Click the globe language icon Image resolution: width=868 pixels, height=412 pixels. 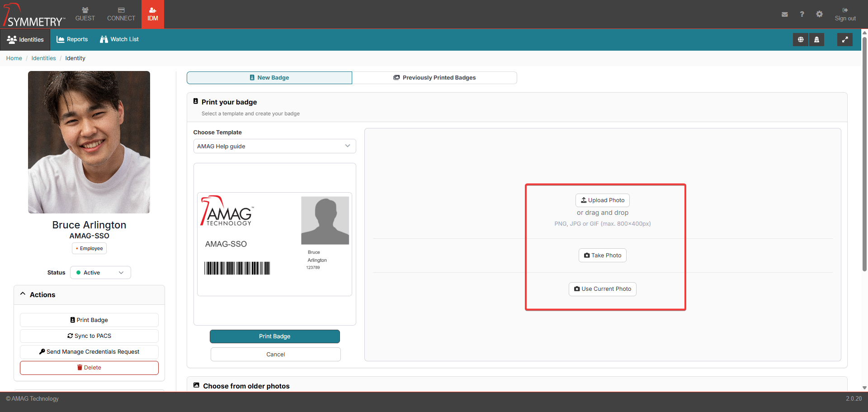click(x=800, y=40)
